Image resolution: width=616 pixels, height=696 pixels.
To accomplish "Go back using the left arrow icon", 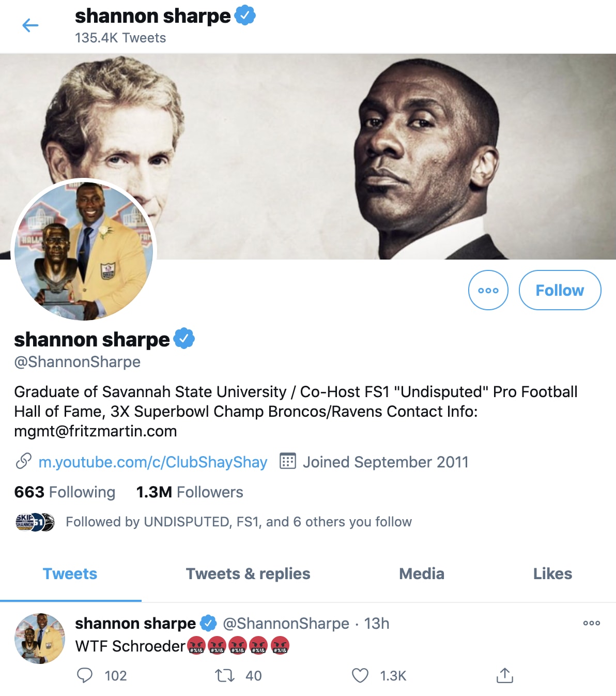I will [30, 25].
